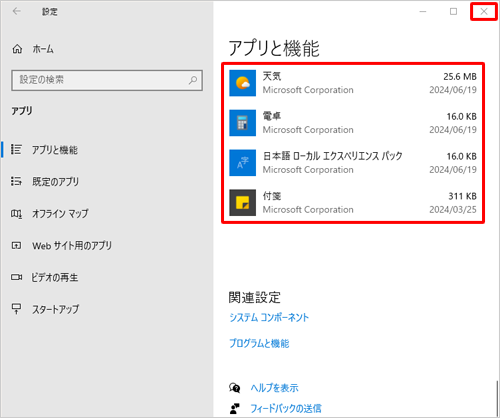Click the ビデオの再生 camera icon

pos(16,277)
